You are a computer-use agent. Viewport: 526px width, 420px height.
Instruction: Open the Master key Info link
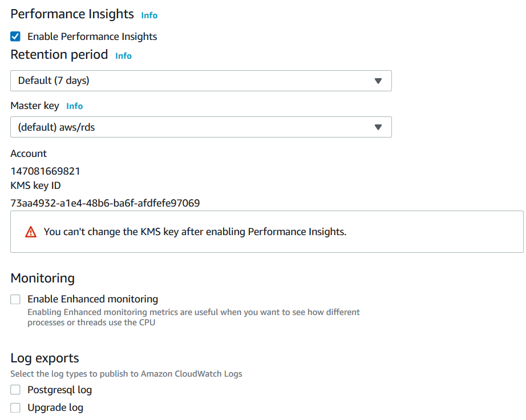[x=74, y=106]
